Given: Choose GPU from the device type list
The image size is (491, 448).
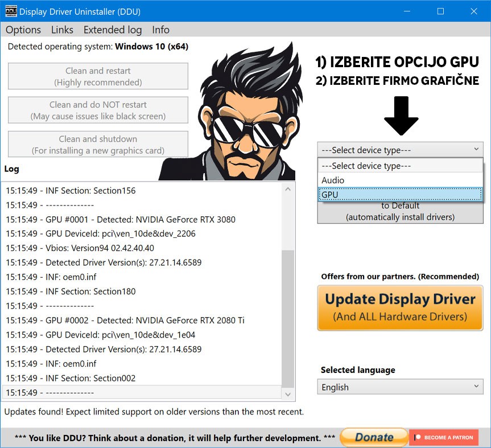Looking at the screenshot, I should [x=400, y=195].
